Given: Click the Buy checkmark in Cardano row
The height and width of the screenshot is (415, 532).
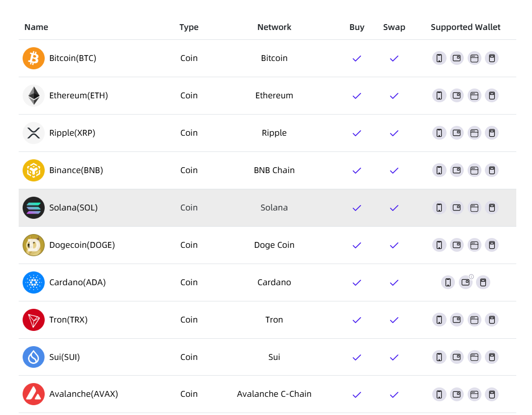Looking at the screenshot, I should pyautogui.click(x=357, y=282).
